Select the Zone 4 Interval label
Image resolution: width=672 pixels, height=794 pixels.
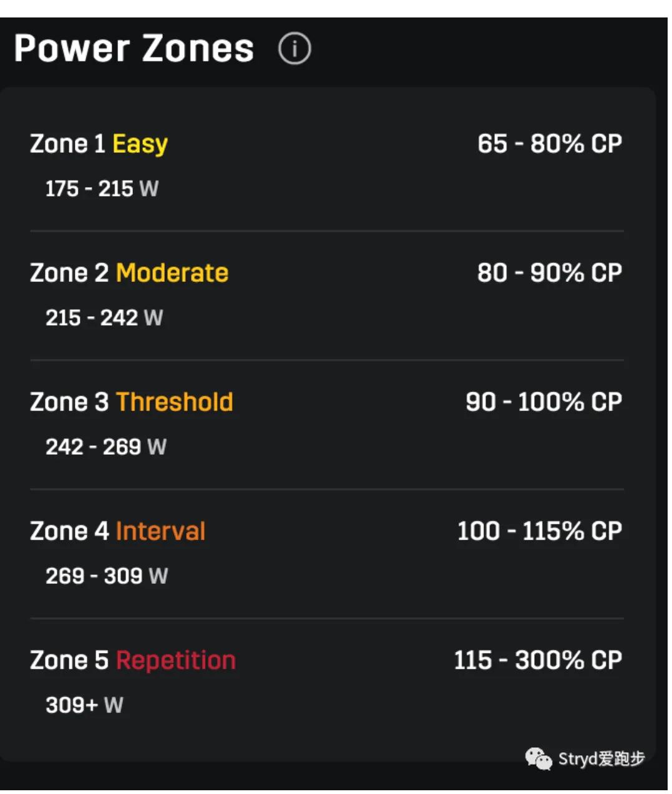[118, 531]
